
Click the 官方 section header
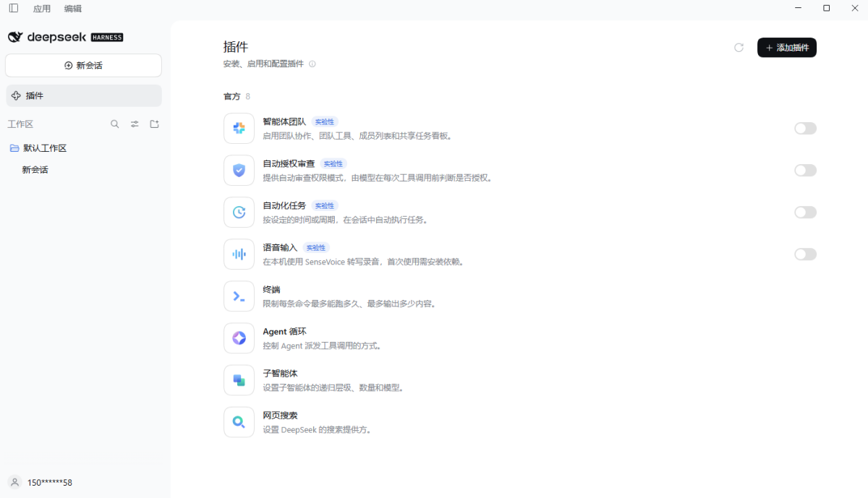coord(232,96)
